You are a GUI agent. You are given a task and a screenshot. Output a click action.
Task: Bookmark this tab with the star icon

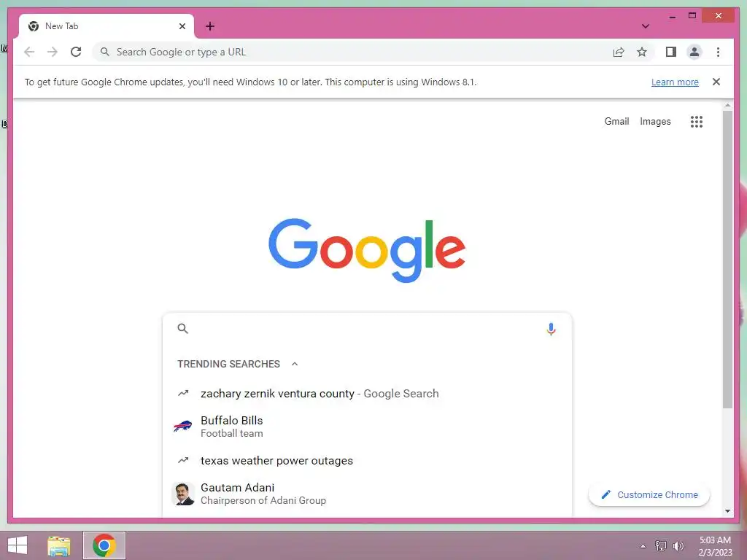(x=642, y=52)
